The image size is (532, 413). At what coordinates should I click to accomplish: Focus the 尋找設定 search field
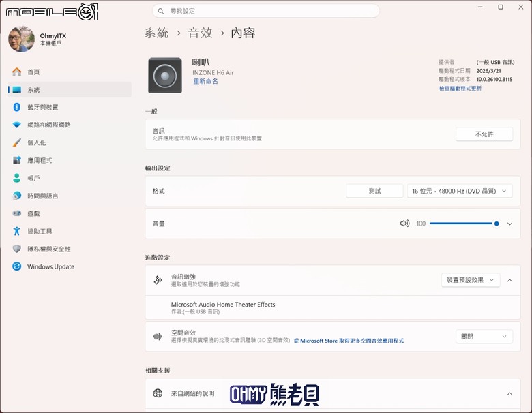tap(266, 11)
